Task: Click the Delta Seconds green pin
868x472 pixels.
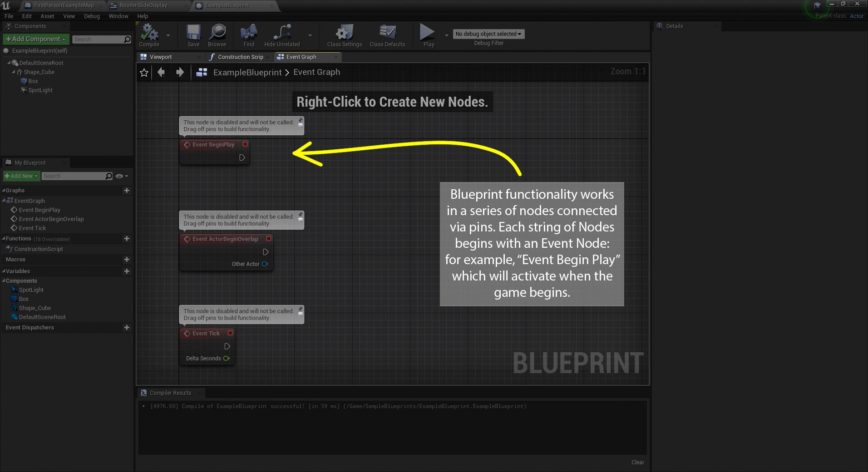Action: (x=226, y=359)
